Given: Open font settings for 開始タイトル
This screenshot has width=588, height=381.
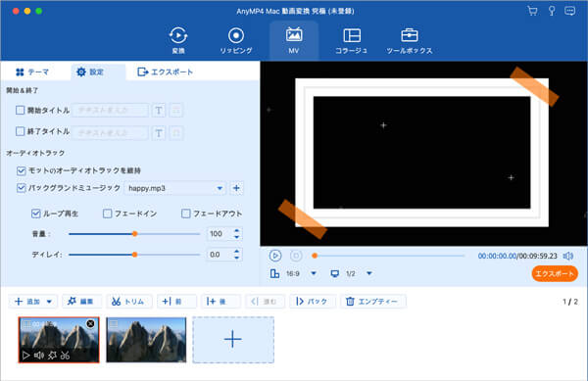Looking at the screenshot, I should click(x=159, y=110).
